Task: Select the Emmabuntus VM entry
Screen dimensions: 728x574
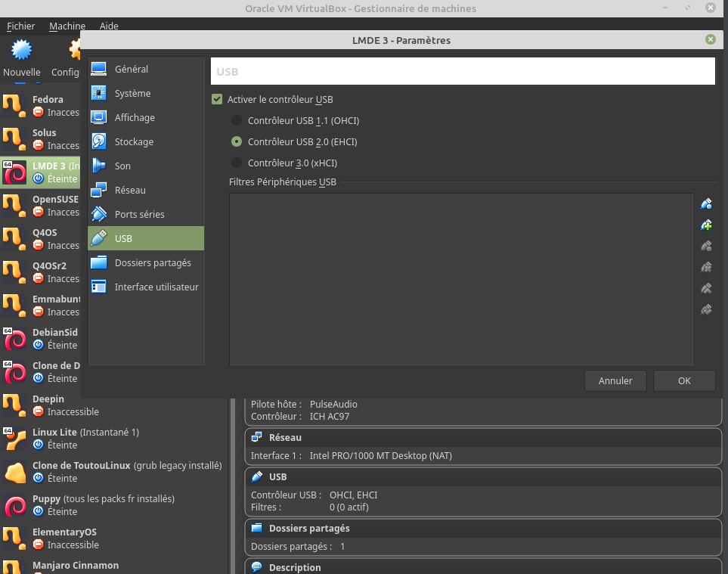Action: pyautogui.click(x=40, y=306)
